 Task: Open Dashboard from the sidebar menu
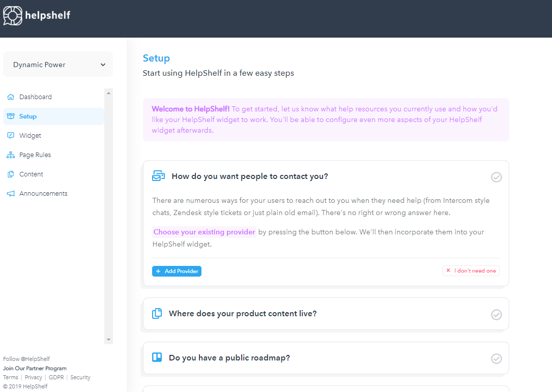tap(36, 97)
